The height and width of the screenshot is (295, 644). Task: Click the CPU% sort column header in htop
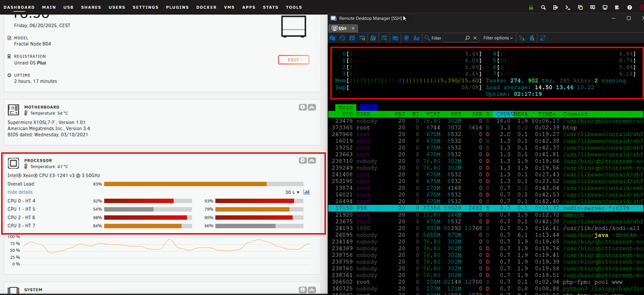pos(503,114)
